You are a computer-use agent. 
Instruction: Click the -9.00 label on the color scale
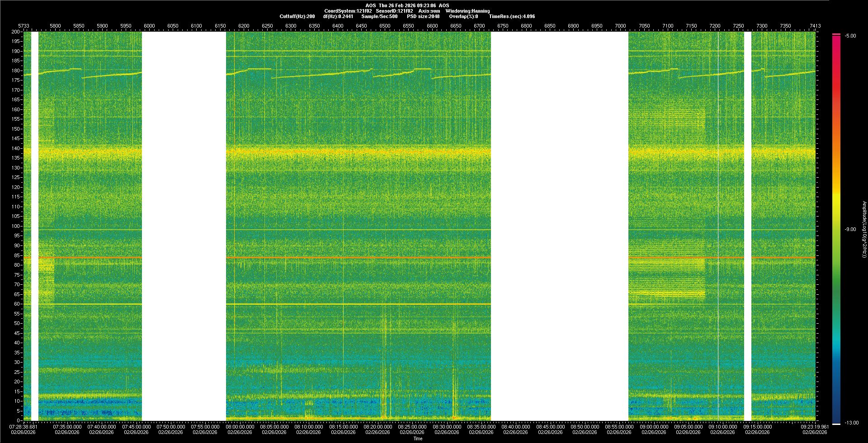[x=850, y=230]
